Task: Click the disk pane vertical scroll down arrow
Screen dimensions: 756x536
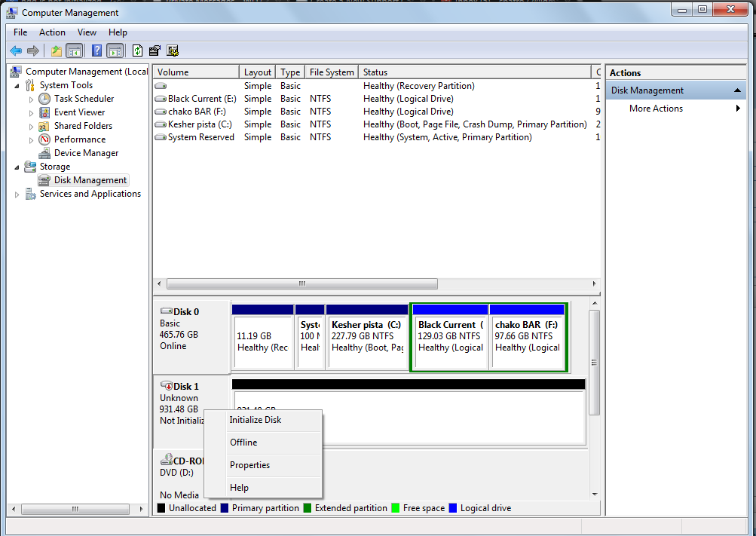Action: (595, 495)
